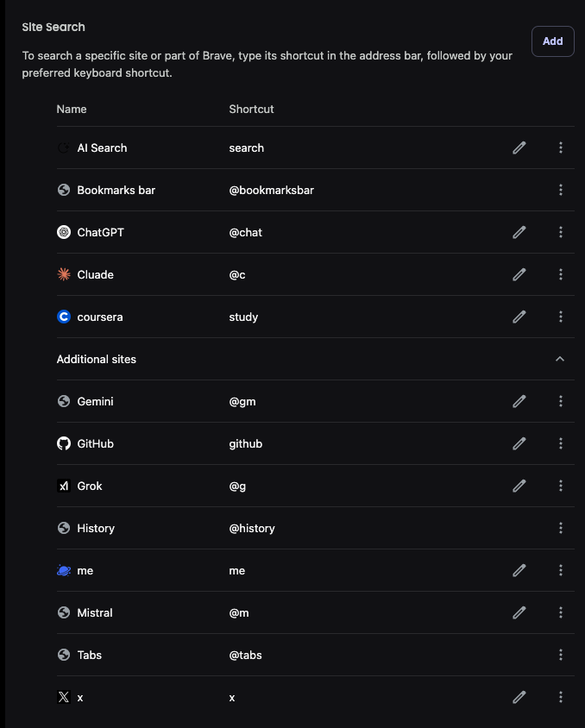The width and height of the screenshot is (585, 728).
Task: Collapse the Additional sites section
Action: (562, 359)
